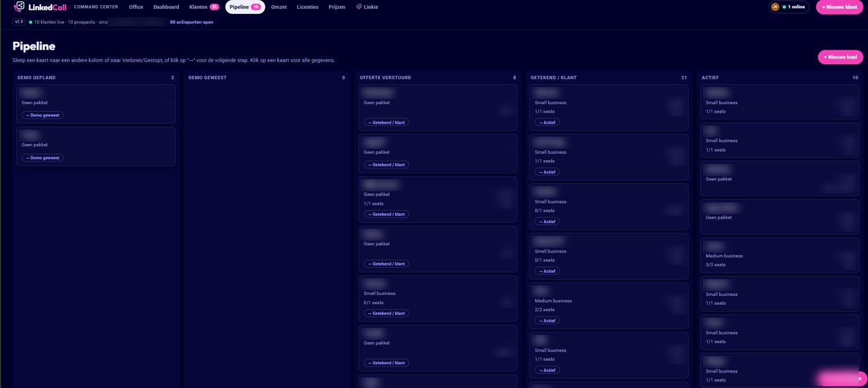Click the + Nieuwe klant button
This screenshot has width=868, height=388.
(x=840, y=7)
